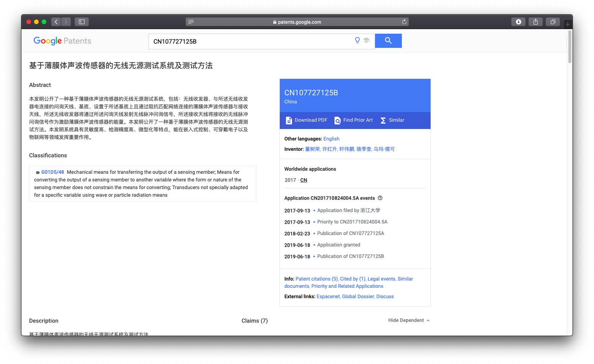Click the Similar sigma icon

click(x=383, y=121)
